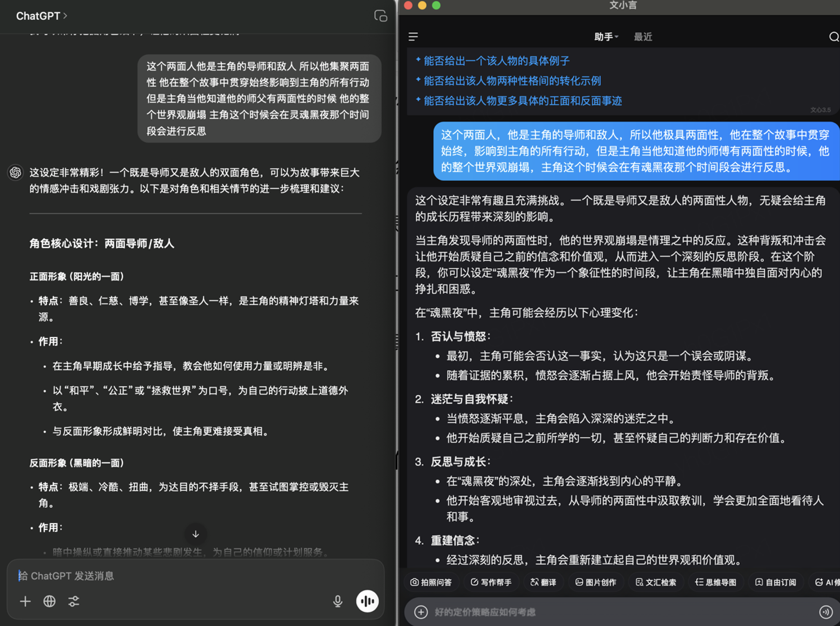Switch to the 最近 tab
840x626 pixels.
coord(643,37)
